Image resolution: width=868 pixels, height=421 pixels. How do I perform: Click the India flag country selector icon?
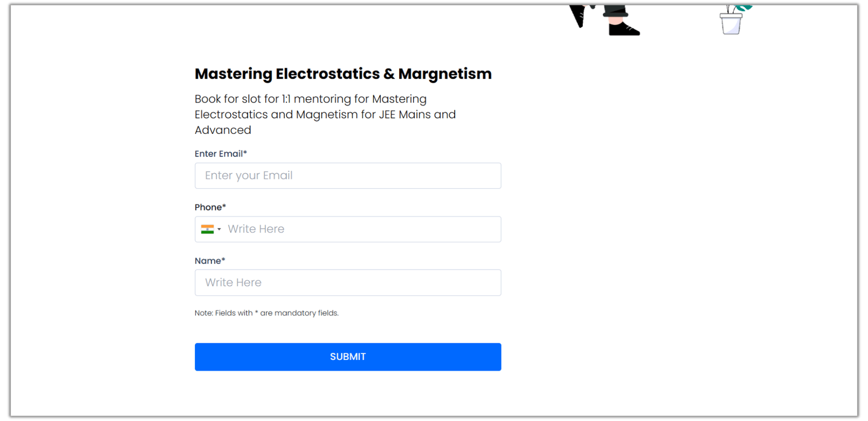(208, 229)
